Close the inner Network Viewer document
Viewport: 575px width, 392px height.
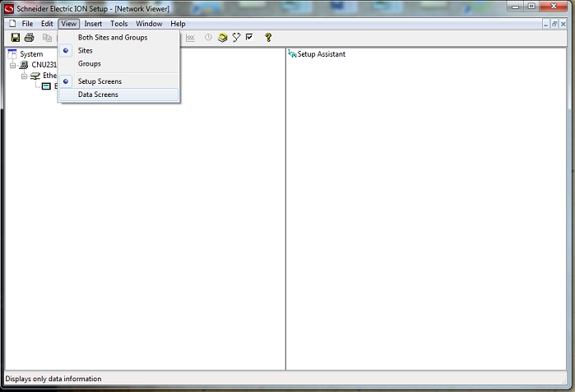(563, 24)
